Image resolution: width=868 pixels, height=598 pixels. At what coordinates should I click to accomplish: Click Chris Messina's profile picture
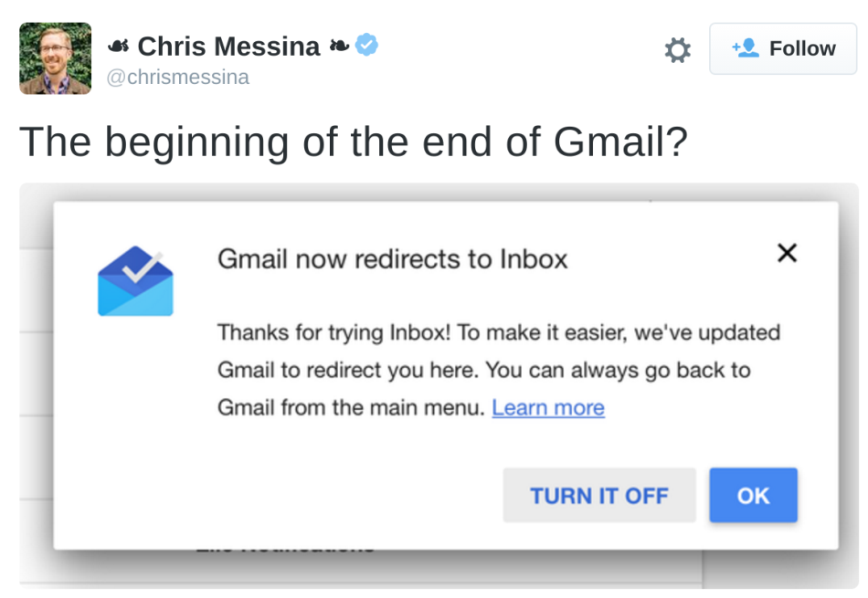pos(55,58)
